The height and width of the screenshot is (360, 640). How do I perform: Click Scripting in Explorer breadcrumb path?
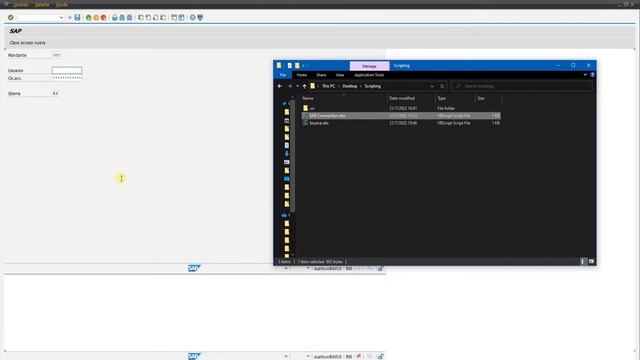pyautogui.click(x=372, y=86)
